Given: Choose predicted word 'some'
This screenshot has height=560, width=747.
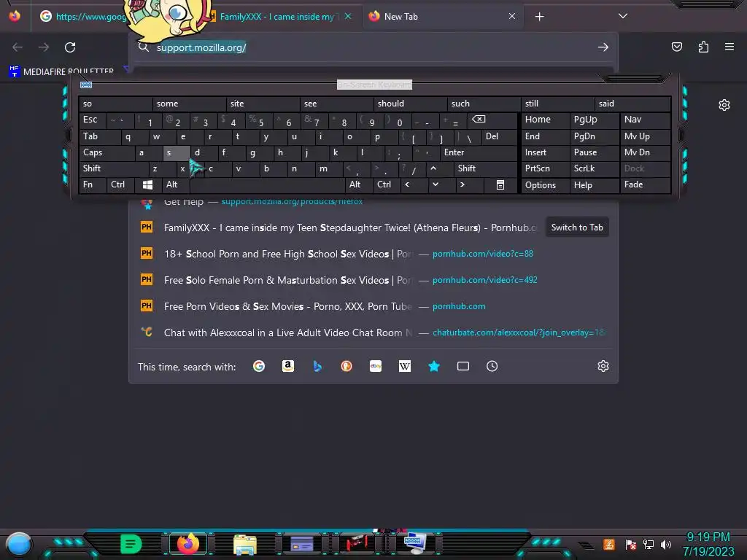Looking at the screenshot, I should [189, 104].
